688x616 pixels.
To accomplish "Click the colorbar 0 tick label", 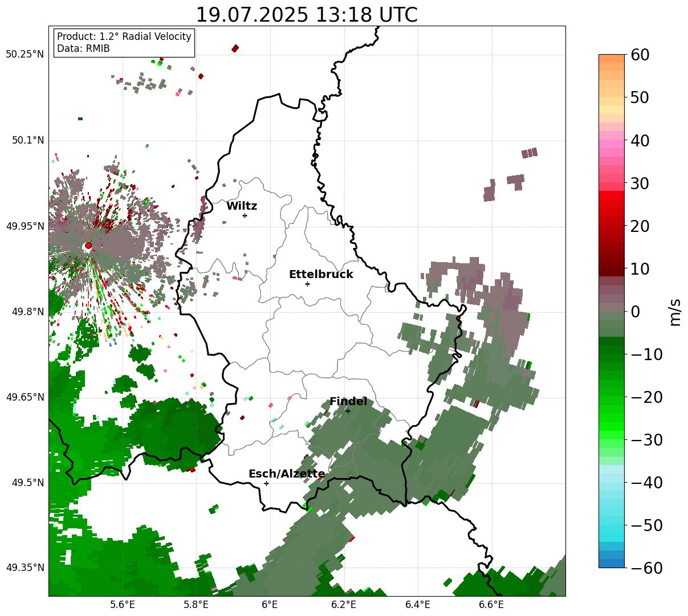I will 635,312.
